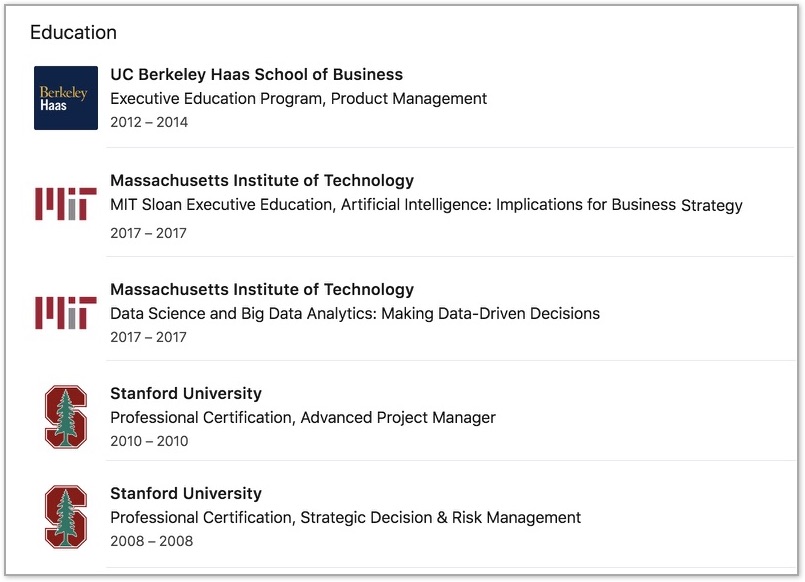This screenshot has width=805, height=582.
Task: Click Stanford logo next to Advanced Project Manager
Action: (66, 417)
